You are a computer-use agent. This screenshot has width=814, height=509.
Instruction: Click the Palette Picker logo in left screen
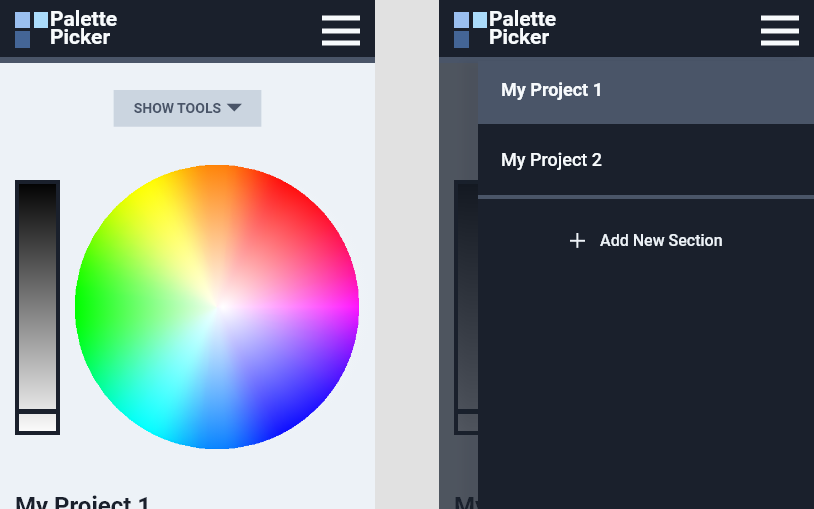(66, 29)
